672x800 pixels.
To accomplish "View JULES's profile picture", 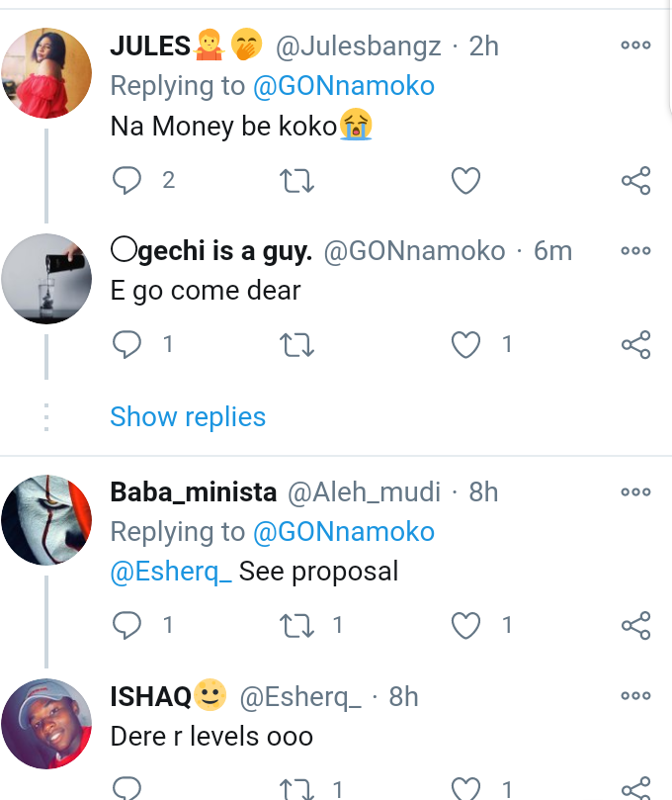I will point(46,73).
